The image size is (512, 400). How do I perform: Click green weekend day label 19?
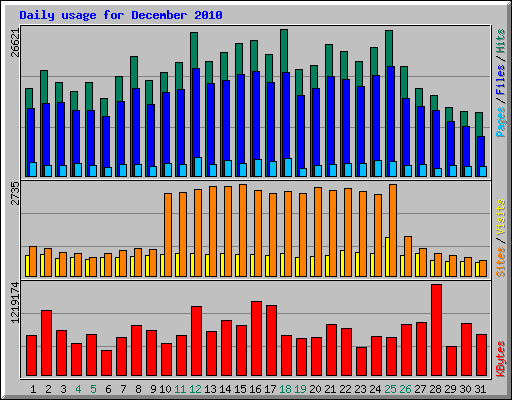point(300,389)
